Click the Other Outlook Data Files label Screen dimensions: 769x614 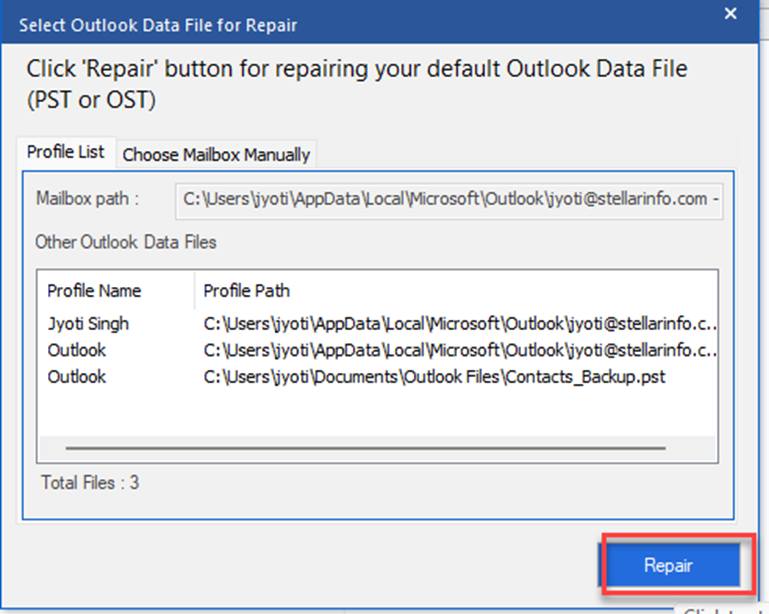point(125,242)
